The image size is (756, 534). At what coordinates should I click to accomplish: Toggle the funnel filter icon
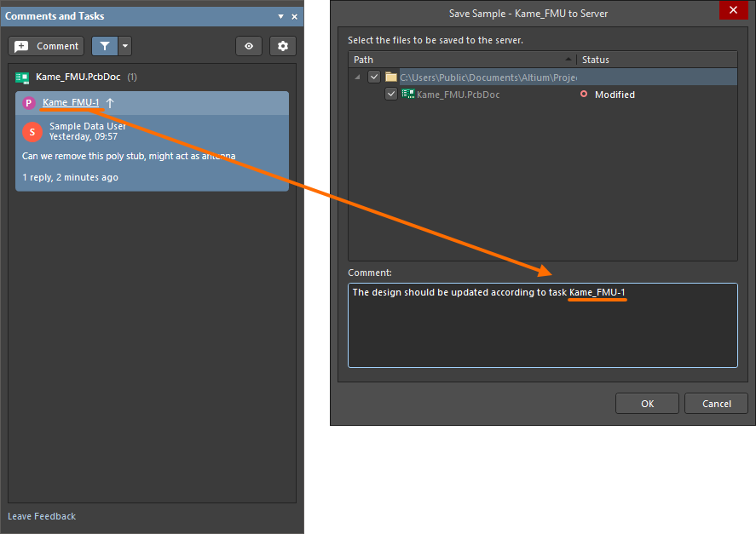tap(105, 46)
